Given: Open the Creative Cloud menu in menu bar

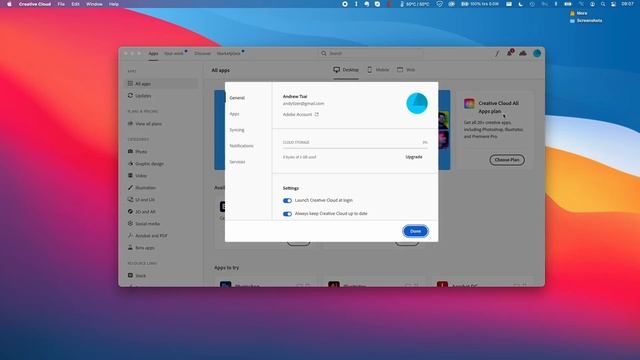Looking at the screenshot, I should (35, 4).
